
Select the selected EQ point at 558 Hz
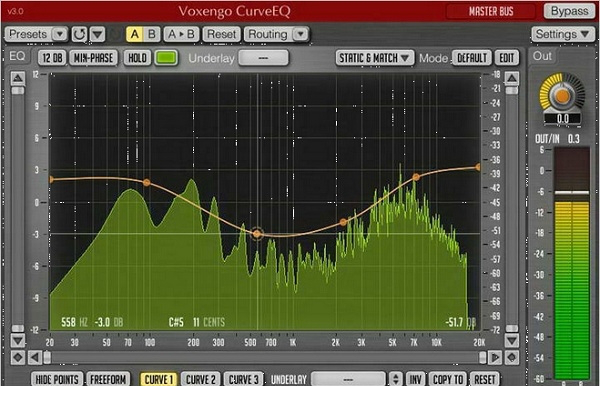click(x=257, y=234)
